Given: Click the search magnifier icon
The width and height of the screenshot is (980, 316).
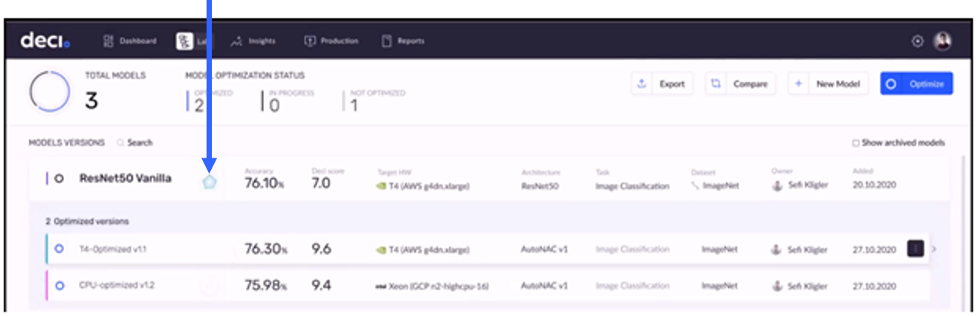Looking at the screenshot, I should 121,143.
